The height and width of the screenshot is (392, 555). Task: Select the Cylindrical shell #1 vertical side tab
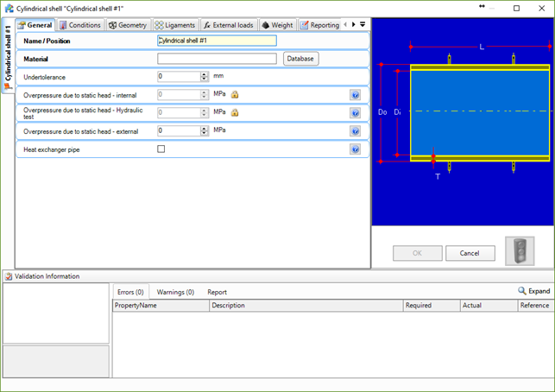tap(8, 56)
